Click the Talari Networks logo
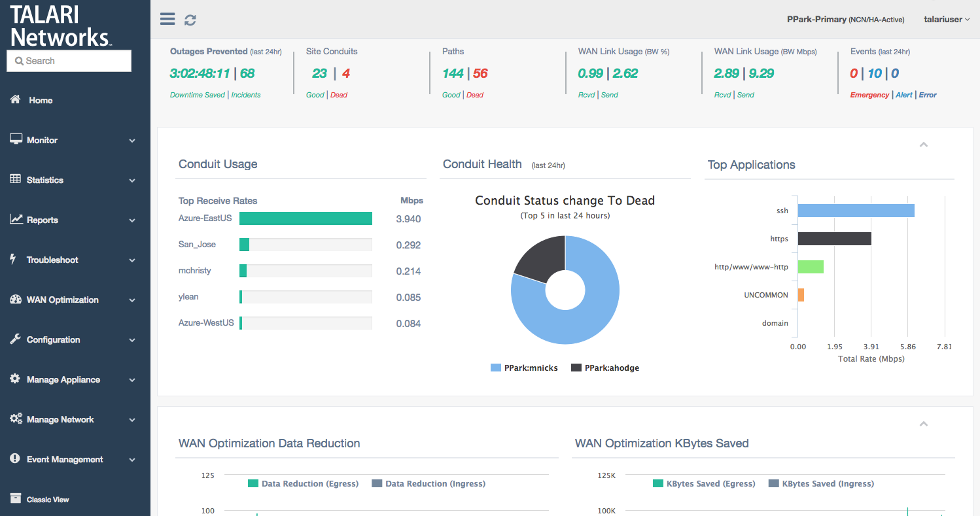The width and height of the screenshot is (980, 516). click(61, 26)
